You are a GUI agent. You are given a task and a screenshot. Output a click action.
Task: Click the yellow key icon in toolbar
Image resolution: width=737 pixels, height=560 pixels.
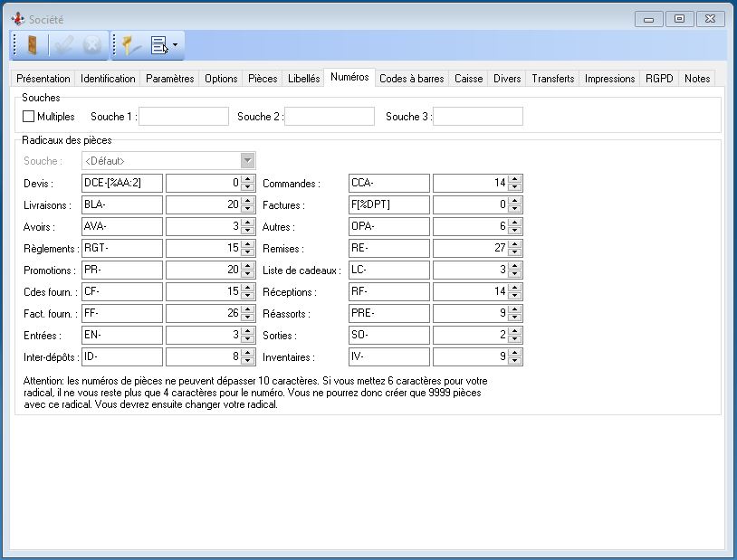[x=132, y=45]
